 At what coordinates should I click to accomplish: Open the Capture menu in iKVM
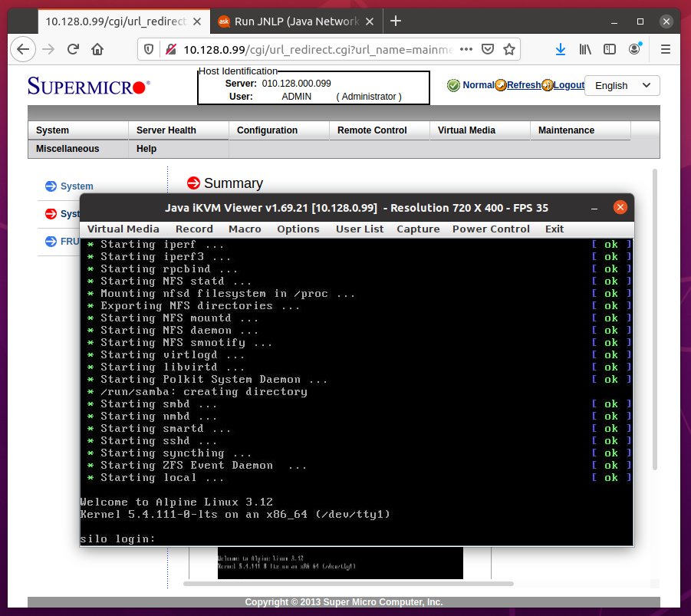click(418, 229)
